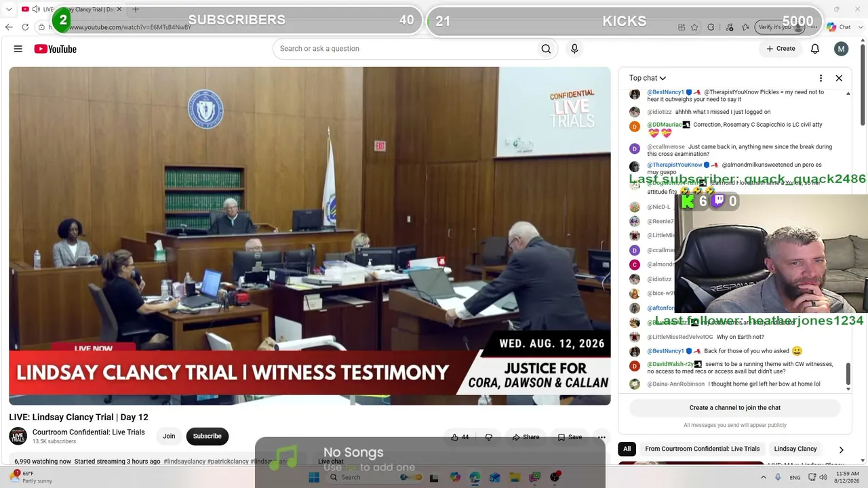The height and width of the screenshot is (488, 868).
Task: Click the magnifier search button
Action: point(546,49)
